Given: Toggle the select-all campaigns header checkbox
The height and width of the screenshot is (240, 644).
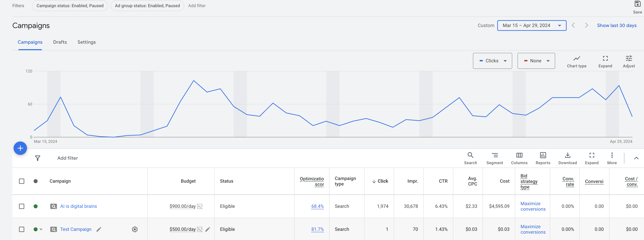Looking at the screenshot, I should tap(22, 181).
